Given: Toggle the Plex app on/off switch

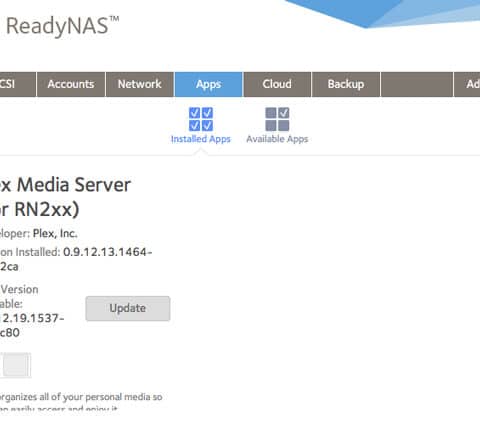Looking at the screenshot, I should (x=15, y=365).
